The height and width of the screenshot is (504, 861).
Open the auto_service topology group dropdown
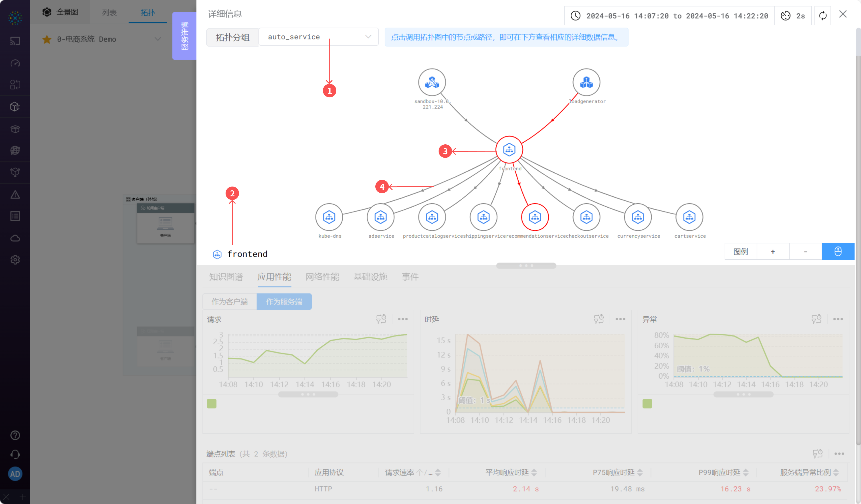tap(318, 37)
